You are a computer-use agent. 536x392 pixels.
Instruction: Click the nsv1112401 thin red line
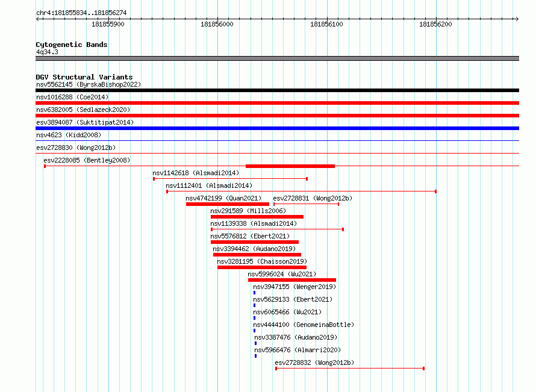pos(301,191)
